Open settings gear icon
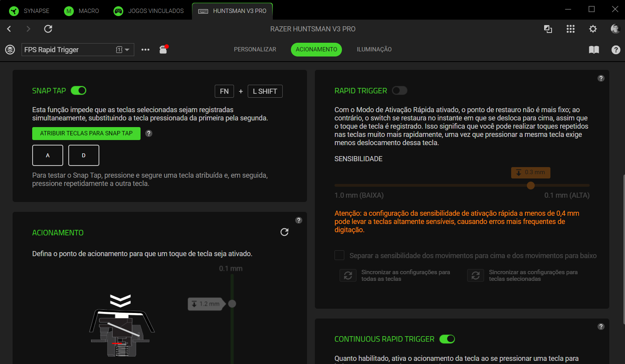Viewport: 625px width, 364px height. click(x=593, y=29)
